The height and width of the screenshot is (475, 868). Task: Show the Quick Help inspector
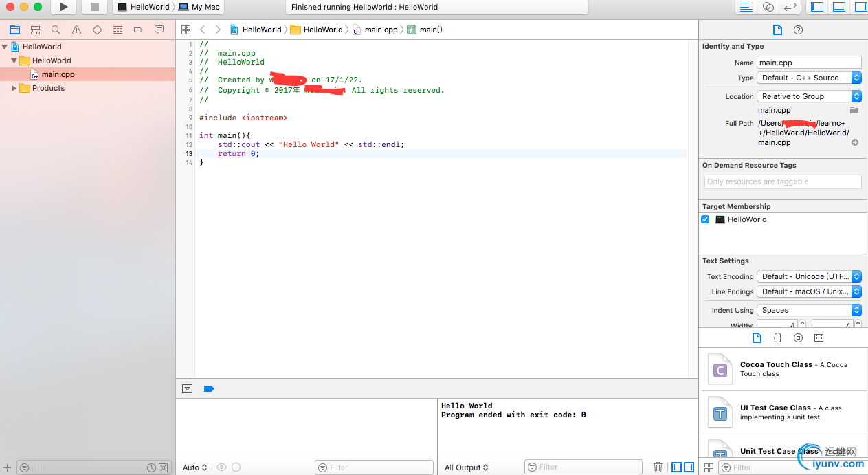[x=798, y=30]
